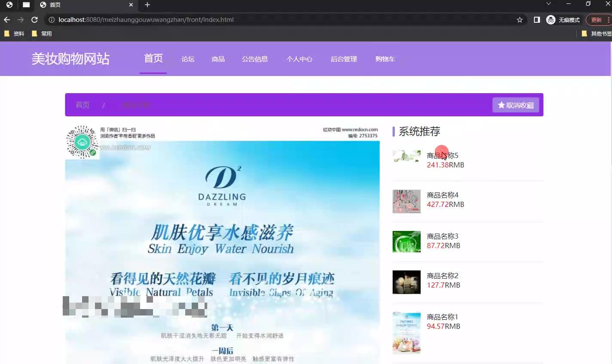
Task: Minimize the browser window
Action: 569,4
